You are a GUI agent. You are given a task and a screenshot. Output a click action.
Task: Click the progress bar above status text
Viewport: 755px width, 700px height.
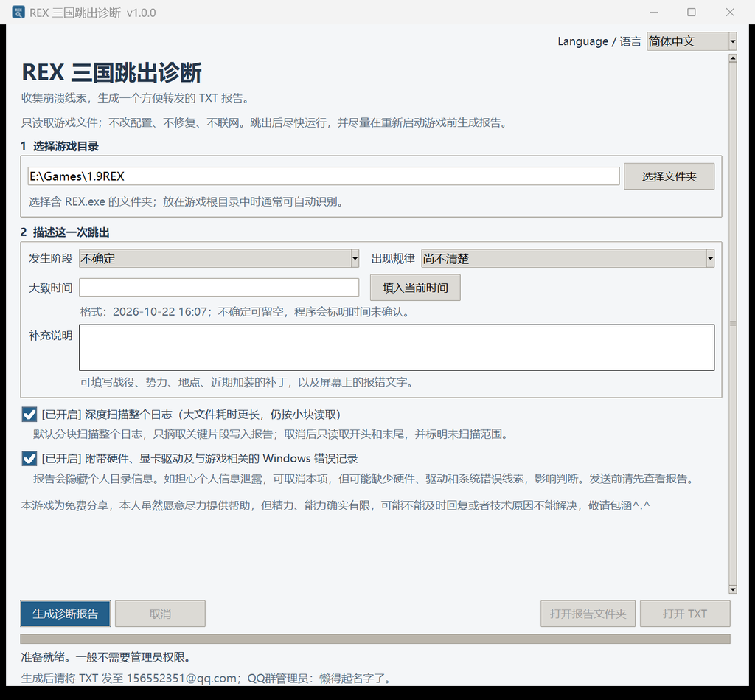click(x=375, y=639)
